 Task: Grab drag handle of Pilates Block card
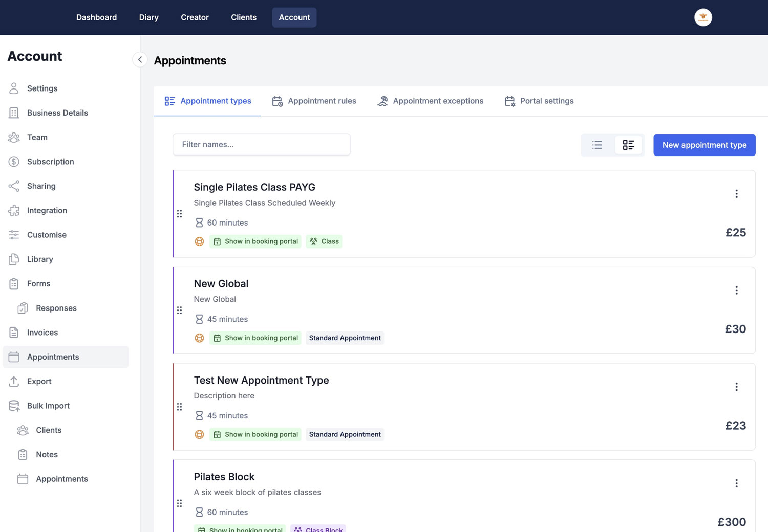pyautogui.click(x=179, y=503)
